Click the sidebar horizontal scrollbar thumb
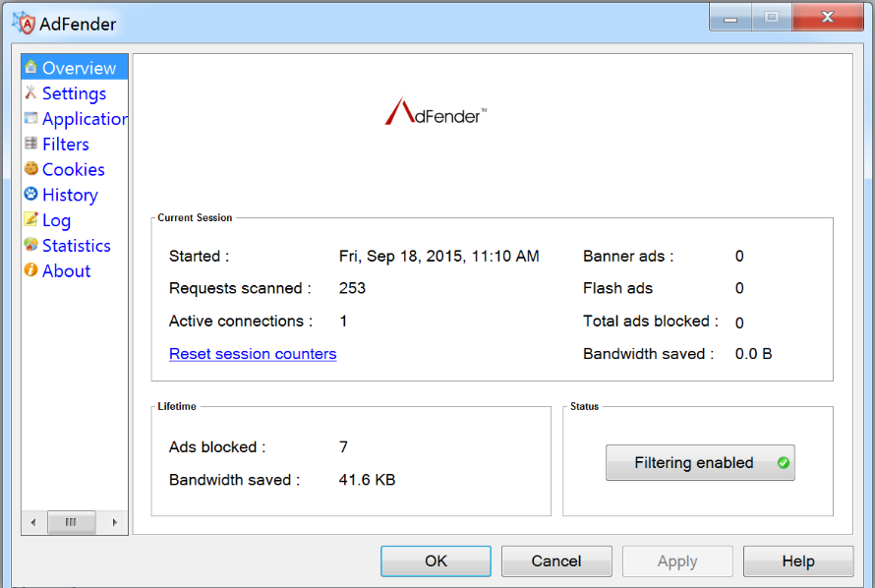Screen dimensions: 875x588 pos(71,522)
